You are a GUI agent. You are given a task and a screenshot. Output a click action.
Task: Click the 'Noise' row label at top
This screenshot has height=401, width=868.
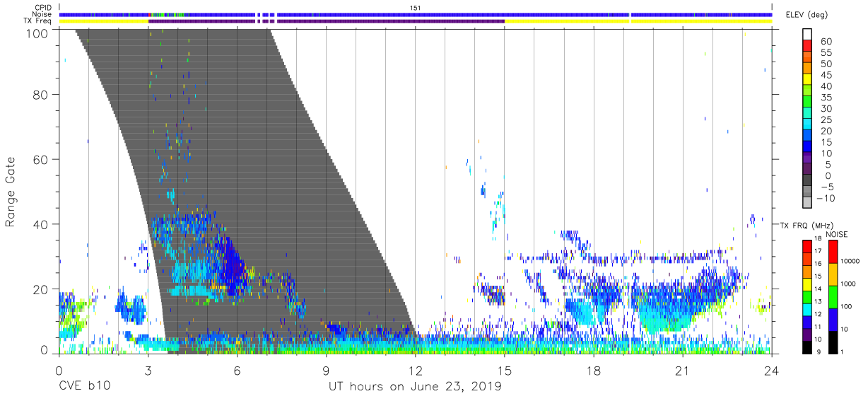(43, 14)
